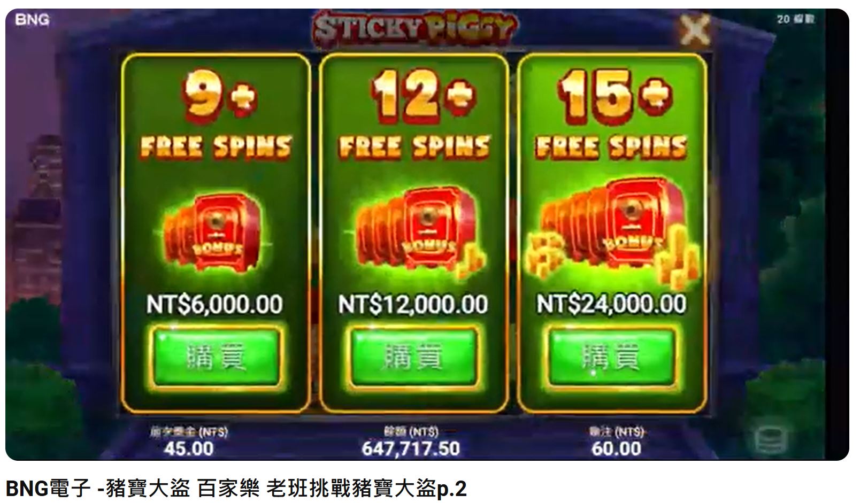Open the coin stack bet menu icon
This screenshot has width=868, height=503.
tap(769, 440)
